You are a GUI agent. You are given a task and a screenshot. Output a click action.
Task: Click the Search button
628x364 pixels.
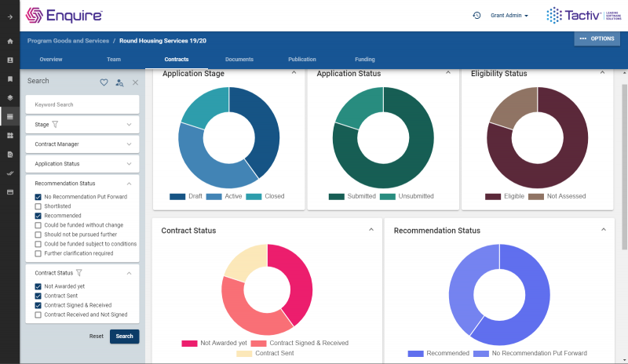coord(125,337)
